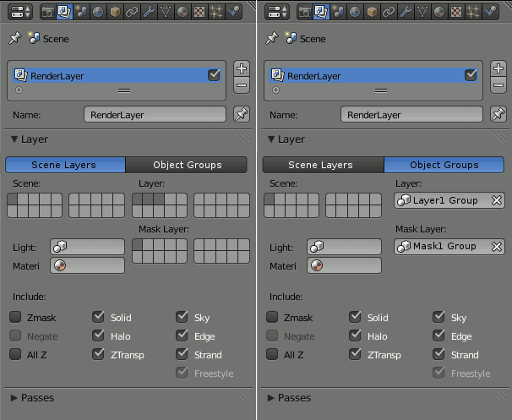The image size is (512, 420).
Task: Open Object cube icon in right panel
Action: (x=372, y=12)
